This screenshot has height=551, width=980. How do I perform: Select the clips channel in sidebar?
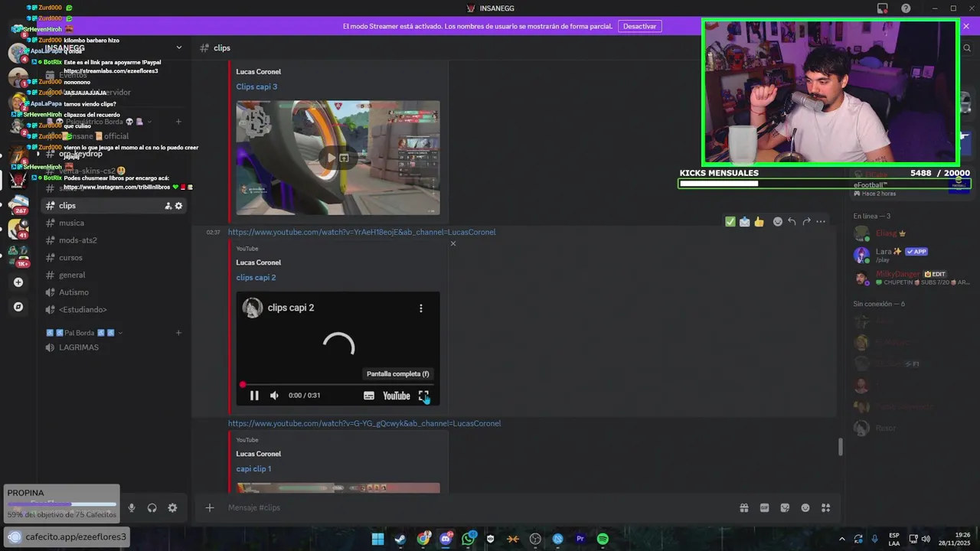pos(113,205)
